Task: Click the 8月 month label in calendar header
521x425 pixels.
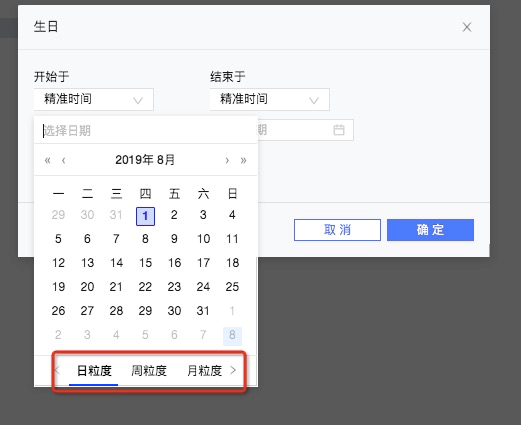Action: [166, 160]
